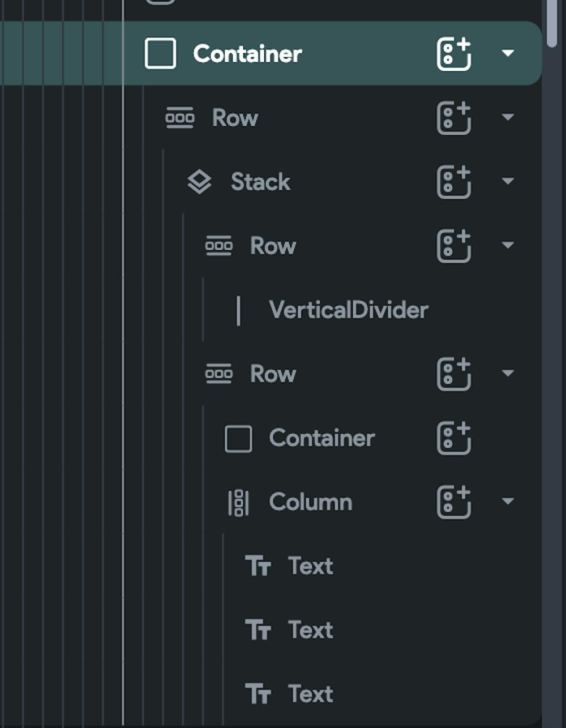Collapse the Row containing VerticalDivider
Image resolution: width=566 pixels, height=728 pixels.
[x=508, y=245]
